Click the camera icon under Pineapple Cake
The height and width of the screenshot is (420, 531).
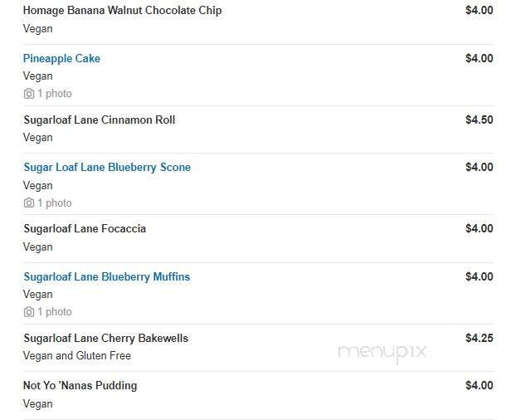29,94
